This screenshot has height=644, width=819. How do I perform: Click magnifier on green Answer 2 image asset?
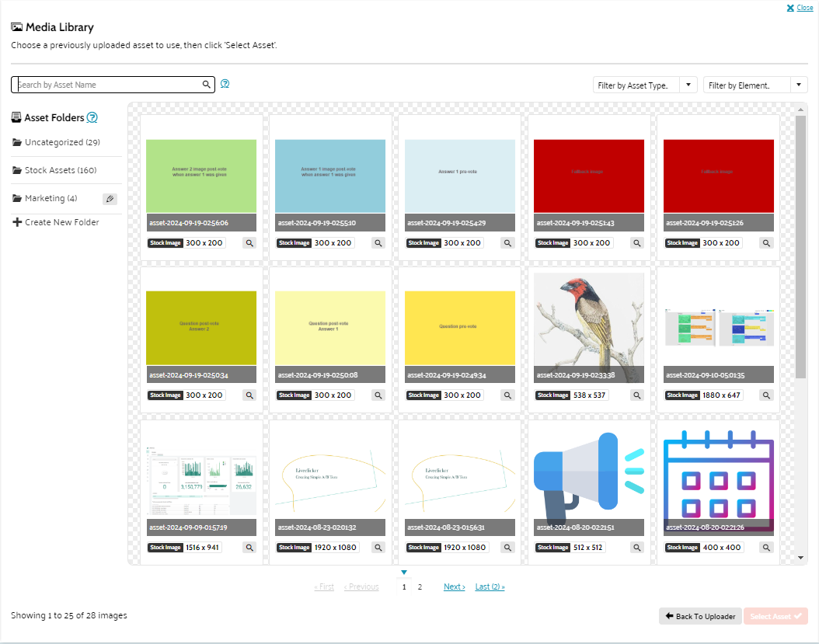249,243
